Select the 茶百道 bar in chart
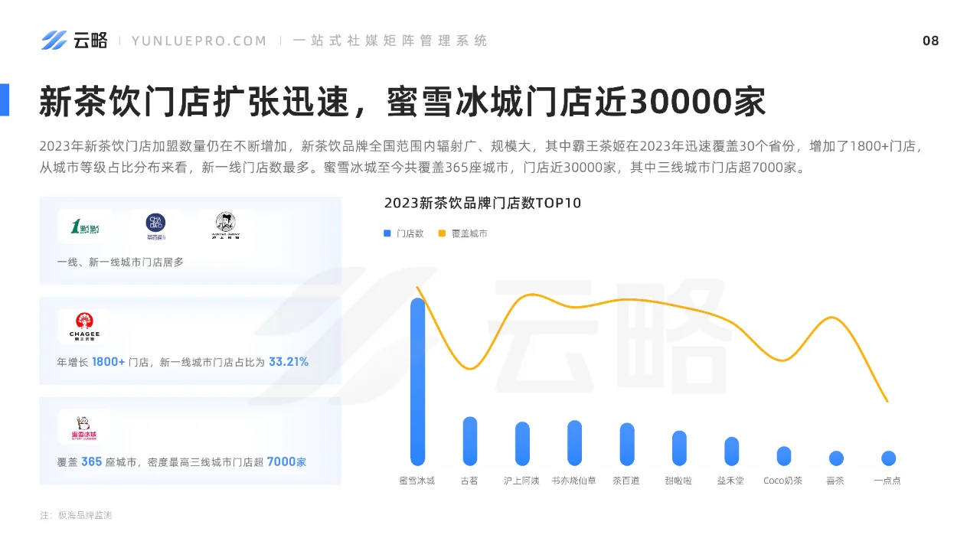The width and height of the screenshot is (980, 551). [626, 444]
